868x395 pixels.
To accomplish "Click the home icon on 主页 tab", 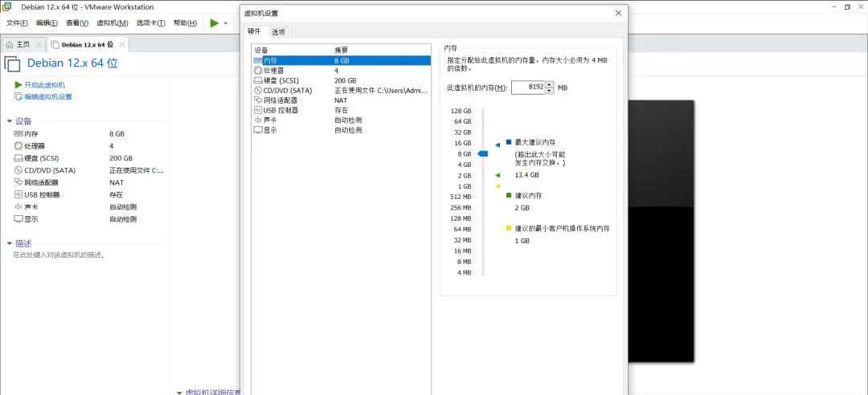I will point(10,44).
